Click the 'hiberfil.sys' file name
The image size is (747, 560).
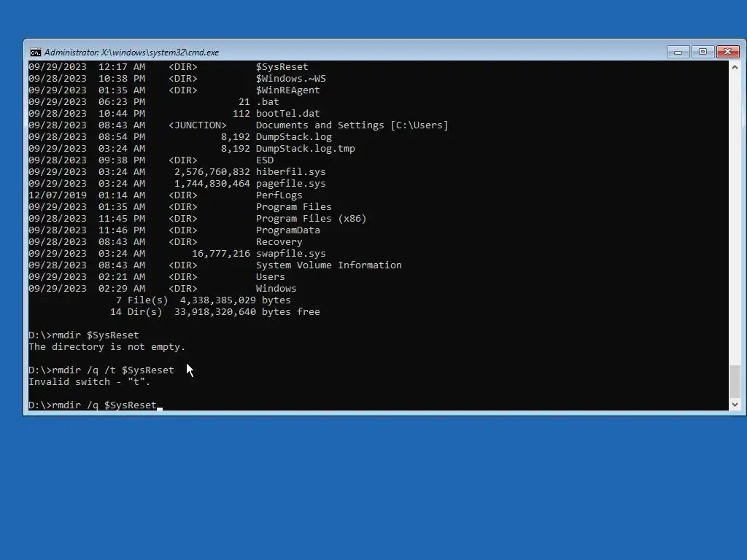[x=290, y=172]
